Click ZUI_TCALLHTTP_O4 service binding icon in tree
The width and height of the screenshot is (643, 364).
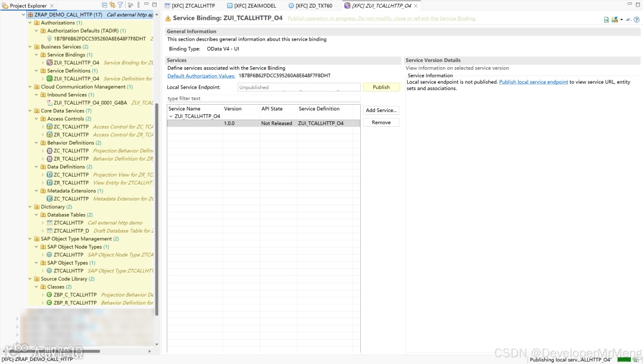tap(49, 62)
